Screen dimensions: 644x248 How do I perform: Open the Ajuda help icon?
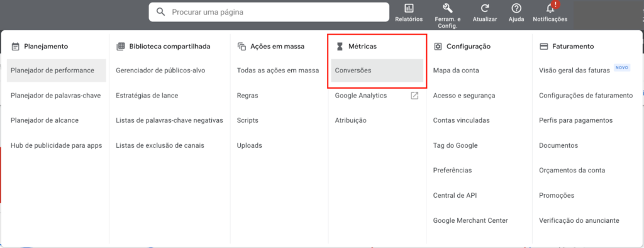tap(516, 8)
